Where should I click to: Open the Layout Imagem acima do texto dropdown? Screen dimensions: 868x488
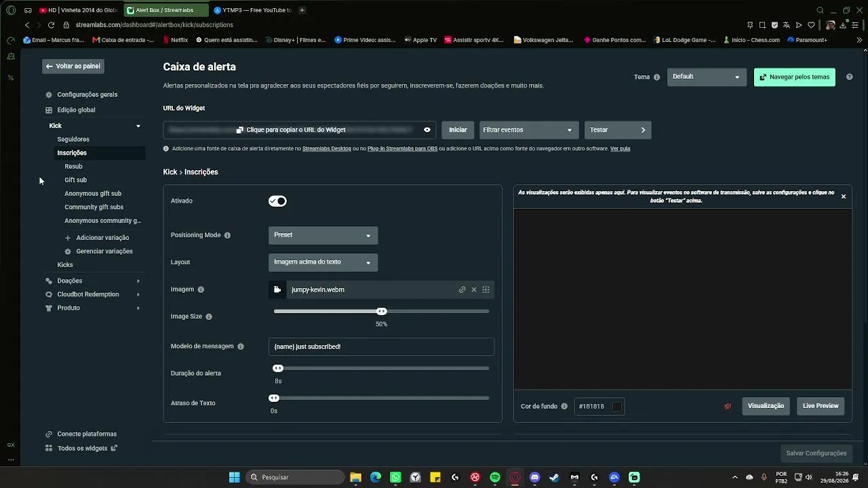pos(323,262)
